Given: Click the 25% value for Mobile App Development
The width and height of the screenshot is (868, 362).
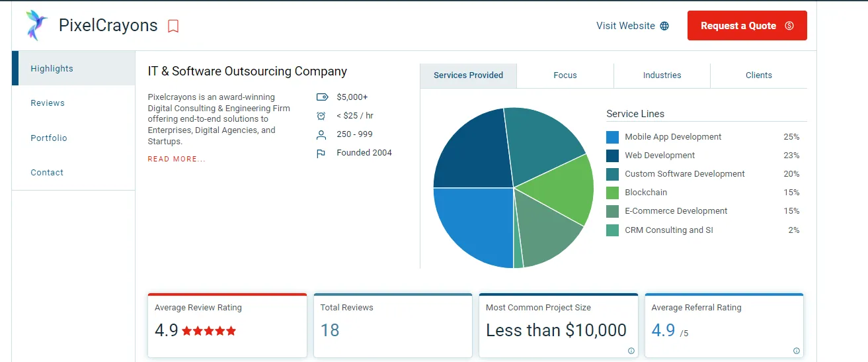Looking at the screenshot, I should 791,137.
